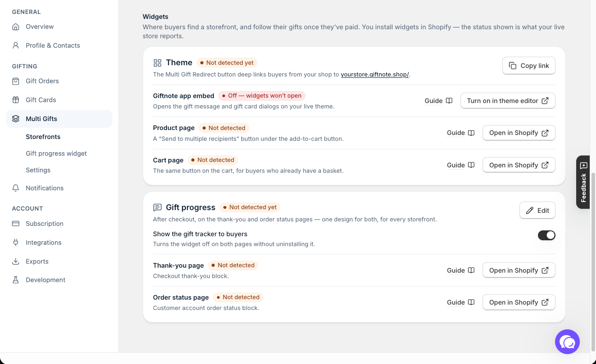596x364 pixels.
Task: Open the Guide for Thank-you page
Action: 461,270
